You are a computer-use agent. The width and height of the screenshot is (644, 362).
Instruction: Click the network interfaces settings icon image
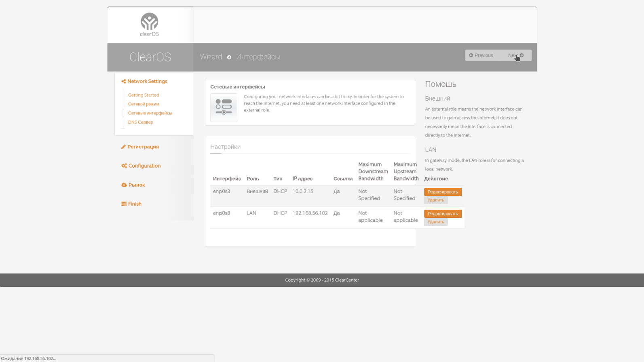click(224, 107)
